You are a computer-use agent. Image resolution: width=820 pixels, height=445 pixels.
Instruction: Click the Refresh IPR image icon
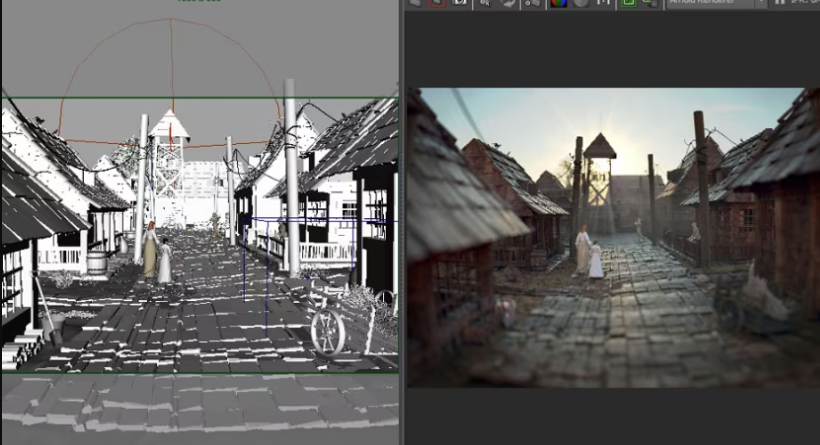(507, 3)
